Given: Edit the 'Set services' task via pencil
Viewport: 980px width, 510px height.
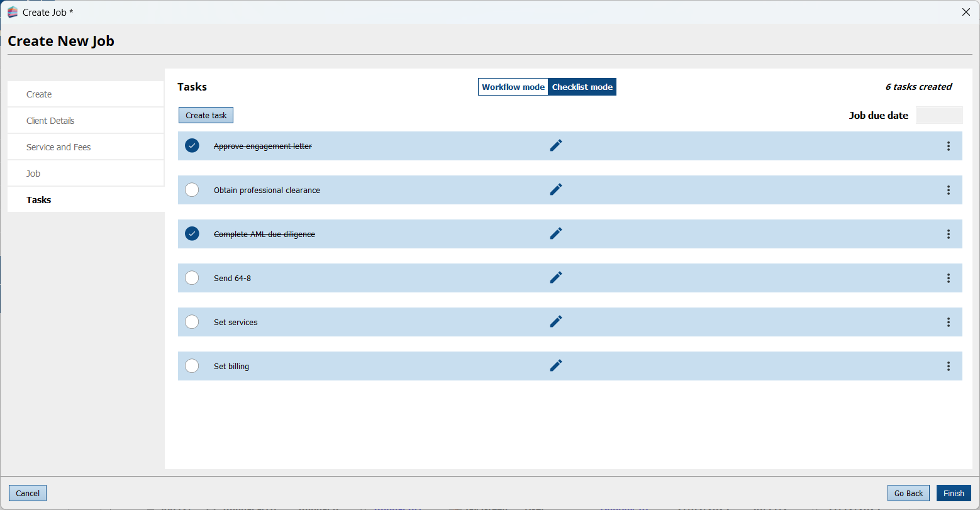Looking at the screenshot, I should coord(555,321).
